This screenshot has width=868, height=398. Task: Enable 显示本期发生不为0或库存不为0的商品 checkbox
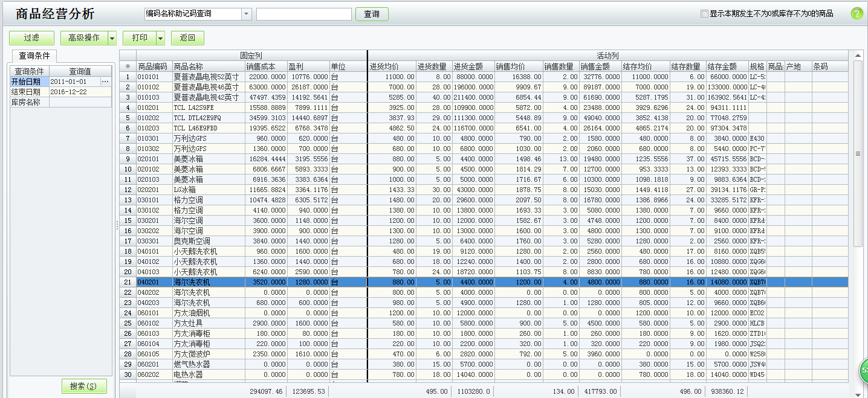click(704, 14)
